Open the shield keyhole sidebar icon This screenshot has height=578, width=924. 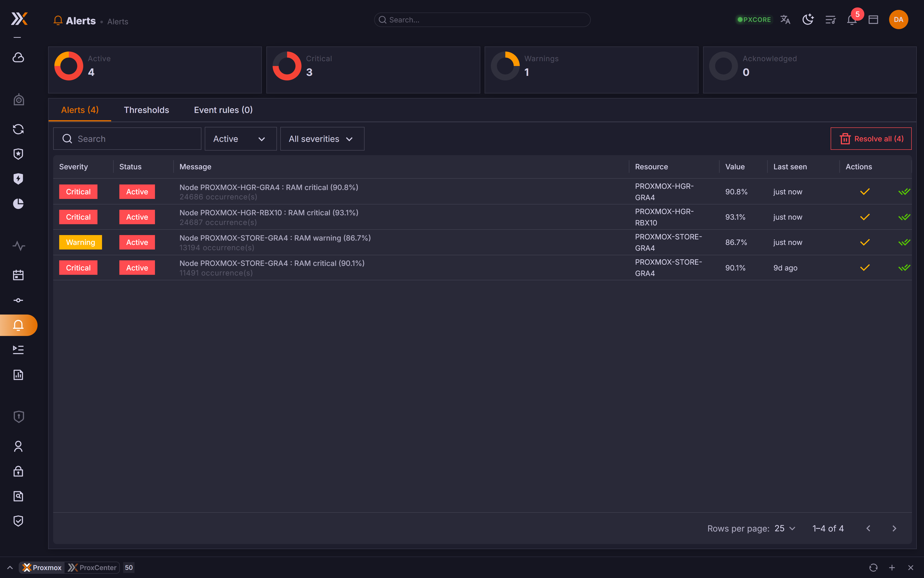(x=18, y=417)
